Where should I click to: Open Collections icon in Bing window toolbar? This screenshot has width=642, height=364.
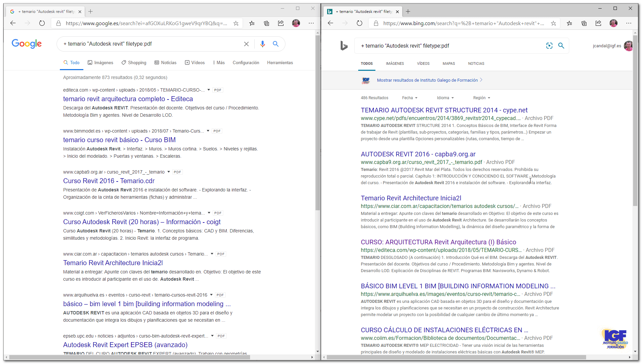click(x=584, y=23)
